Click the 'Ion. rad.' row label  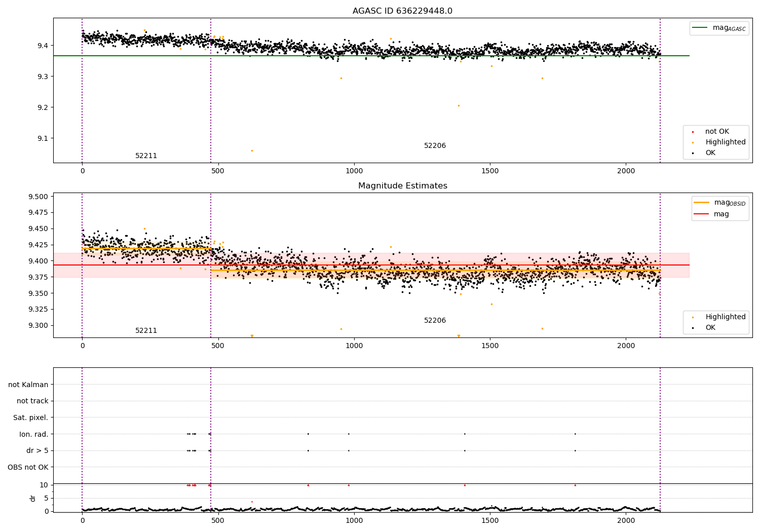(34, 434)
